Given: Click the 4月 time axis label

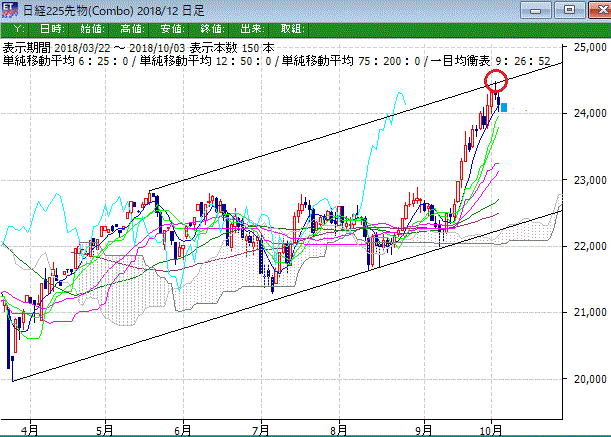Looking at the screenshot, I should [x=30, y=430].
